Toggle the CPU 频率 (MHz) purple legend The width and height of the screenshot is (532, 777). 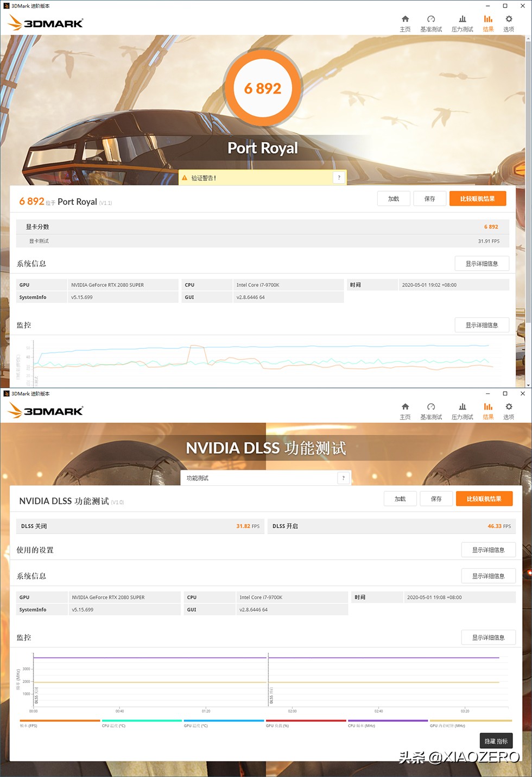(388, 723)
